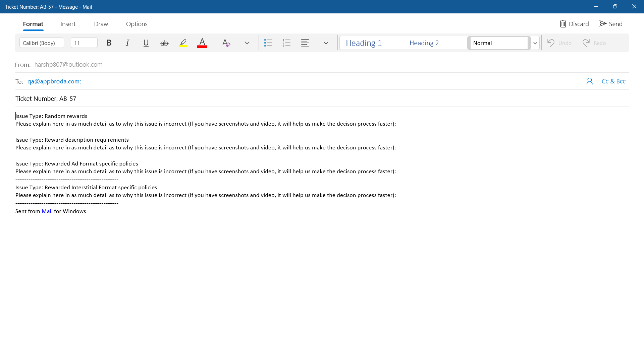Send the email message
The image size is (644, 338).
tap(611, 24)
